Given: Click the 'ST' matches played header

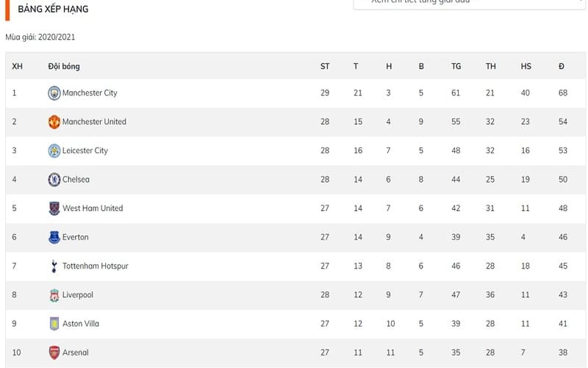Looking at the screenshot, I should [x=325, y=66].
